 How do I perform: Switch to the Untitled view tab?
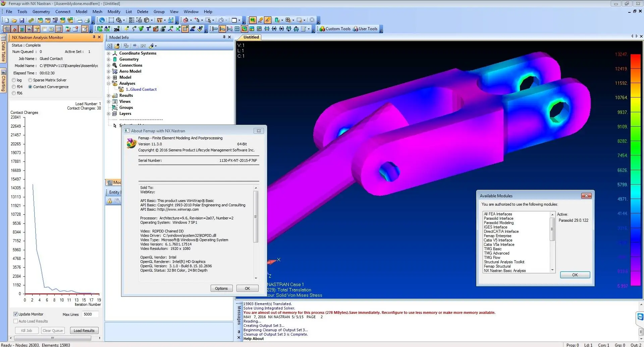coord(251,37)
